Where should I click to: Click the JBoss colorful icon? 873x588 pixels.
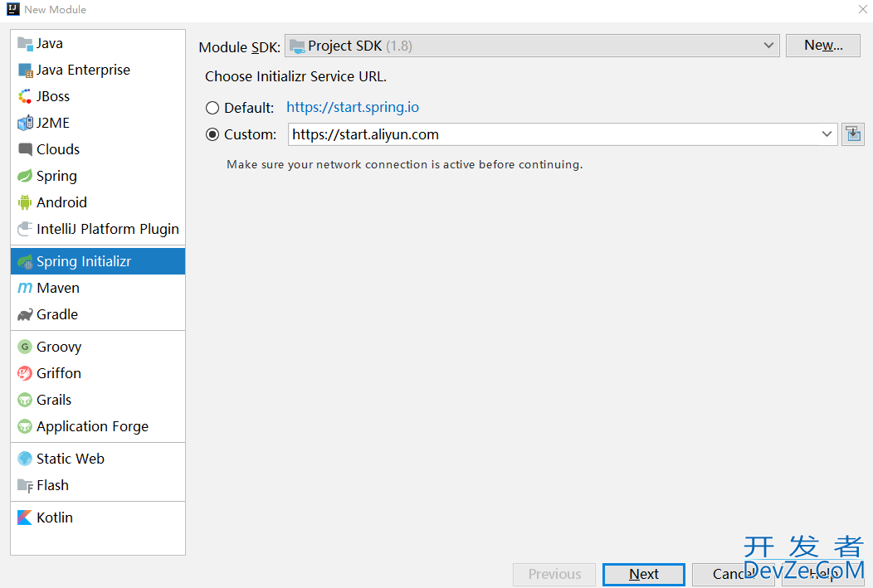coord(25,97)
